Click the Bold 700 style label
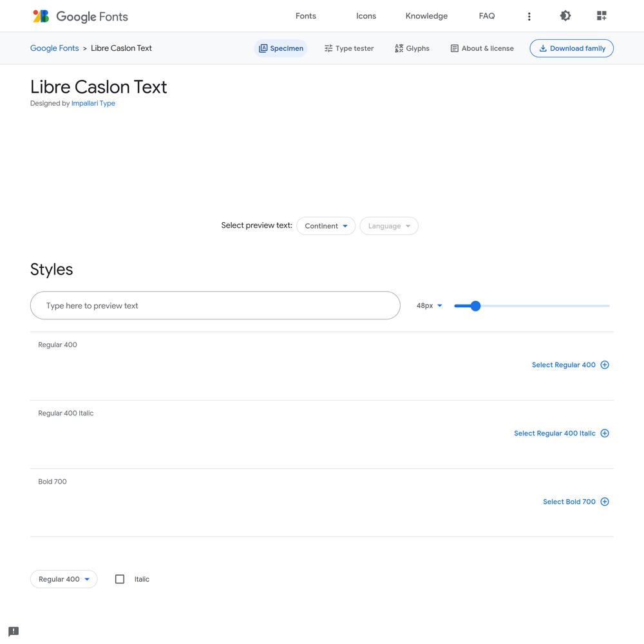 52,481
